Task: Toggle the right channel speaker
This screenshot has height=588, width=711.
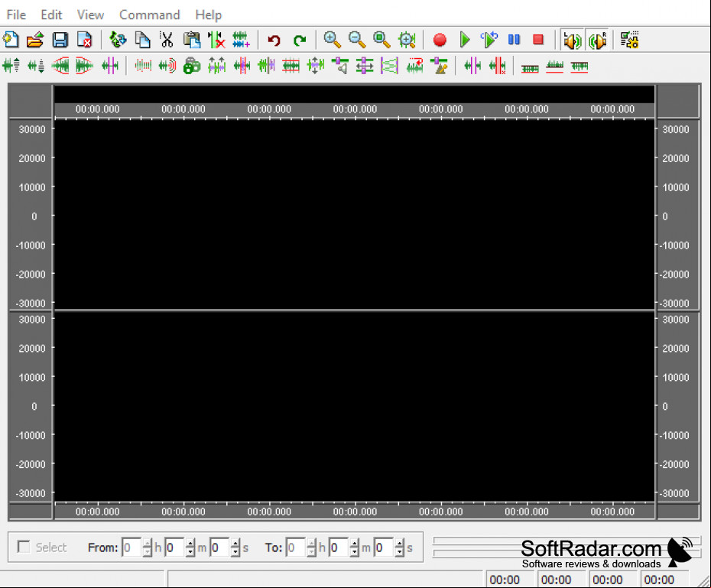Action: (x=598, y=40)
